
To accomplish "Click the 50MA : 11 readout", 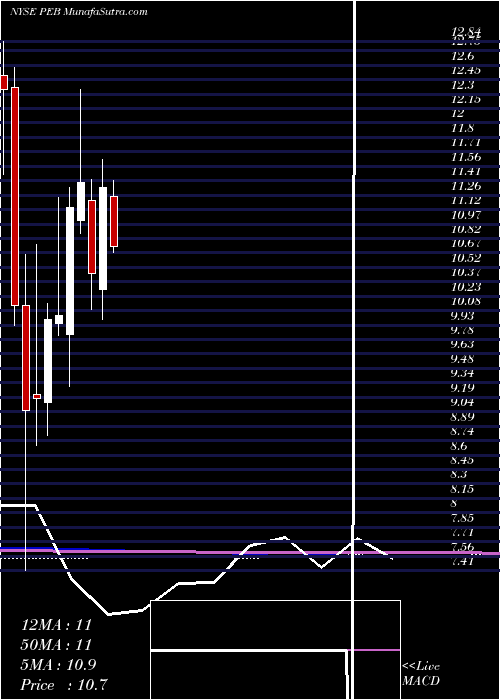I will point(56,645).
